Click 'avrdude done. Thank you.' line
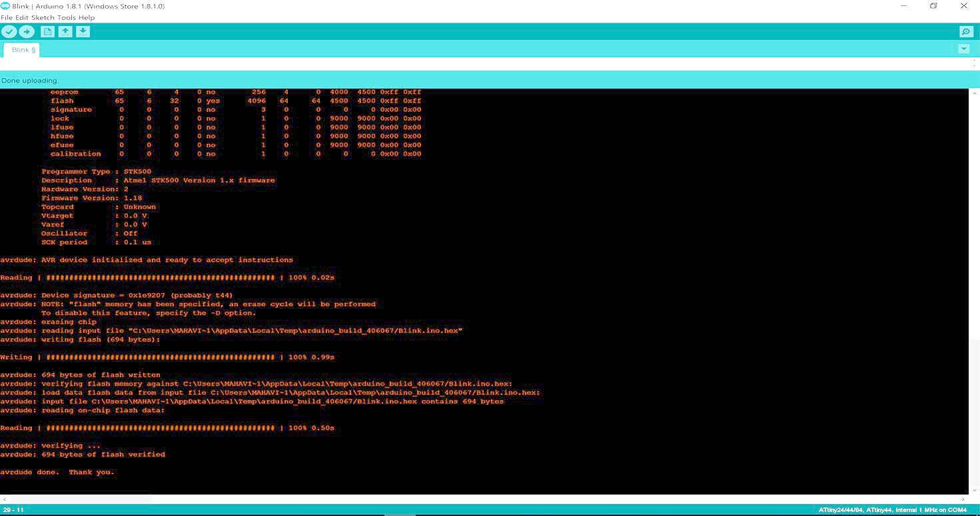Viewport: 980px width, 516px height. pos(58,472)
